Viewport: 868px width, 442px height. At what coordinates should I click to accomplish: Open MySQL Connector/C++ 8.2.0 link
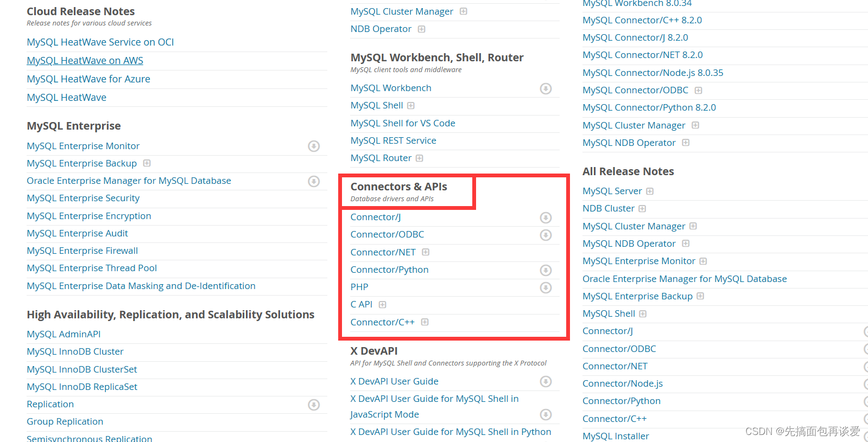tap(642, 20)
